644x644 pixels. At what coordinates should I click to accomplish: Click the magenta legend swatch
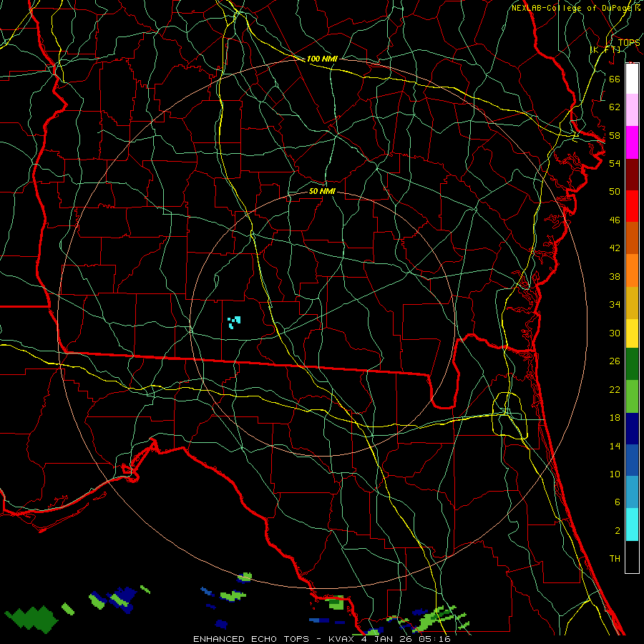pyautogui.click(x=632, y=142)
